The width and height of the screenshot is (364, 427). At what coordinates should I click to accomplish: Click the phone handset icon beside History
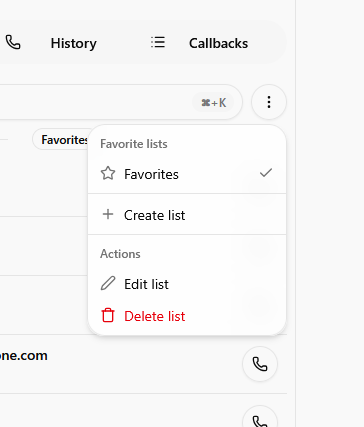[x=13, y=43]
